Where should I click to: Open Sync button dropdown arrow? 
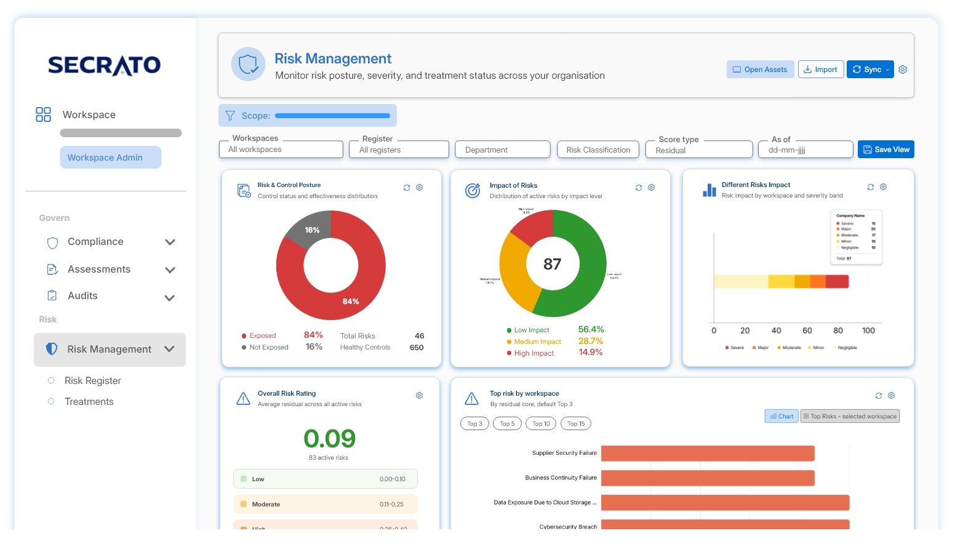[x=887, y=70]
